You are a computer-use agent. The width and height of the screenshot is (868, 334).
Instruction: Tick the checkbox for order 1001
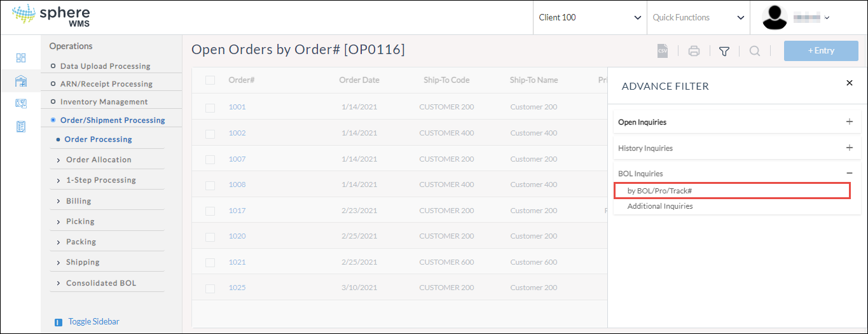point(210,108)
